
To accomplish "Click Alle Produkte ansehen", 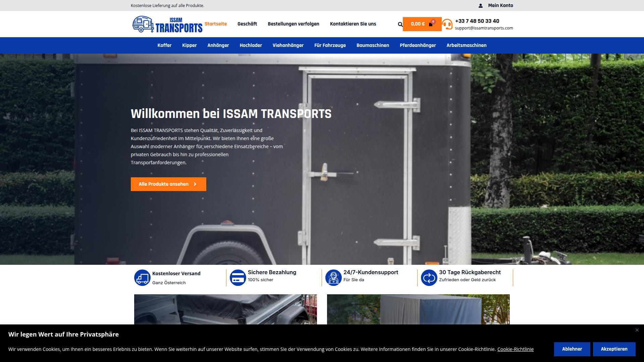I will point(168,184).
